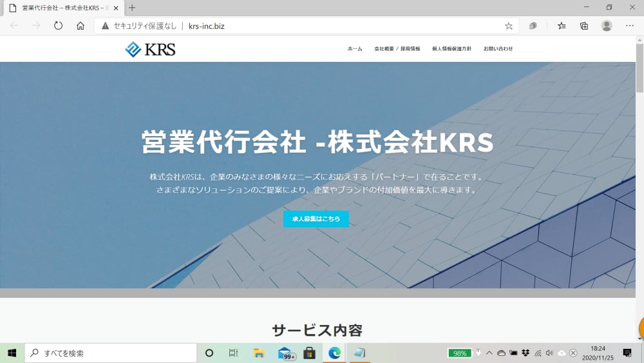
Task: Open the Edge settings ellipsis menu
Action: 630,26
